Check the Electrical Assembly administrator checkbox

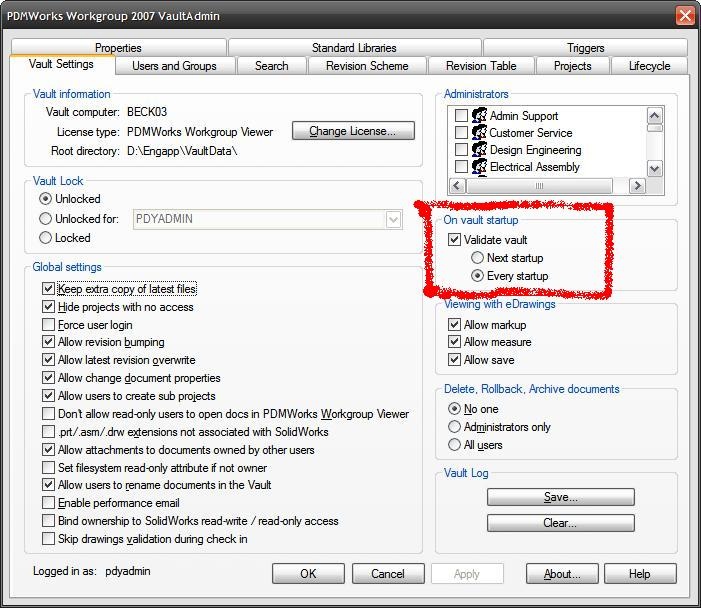(x=461, y=166)
